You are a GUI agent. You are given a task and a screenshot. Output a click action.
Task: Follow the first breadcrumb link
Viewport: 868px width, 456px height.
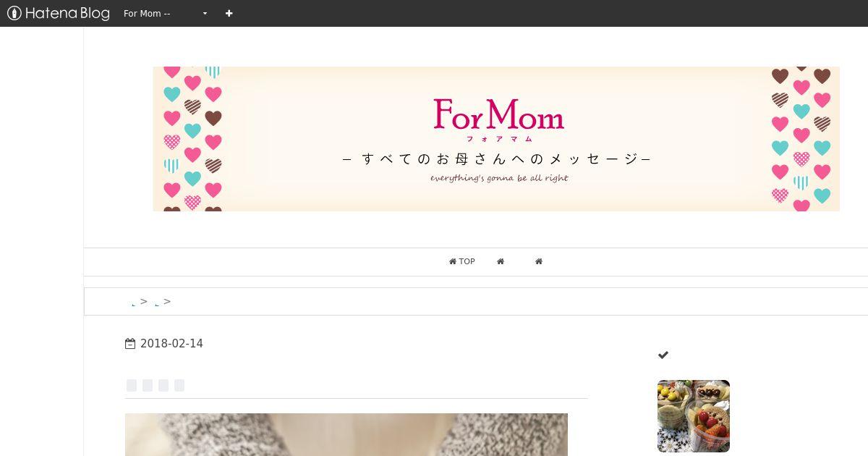(x=134, y=303)
